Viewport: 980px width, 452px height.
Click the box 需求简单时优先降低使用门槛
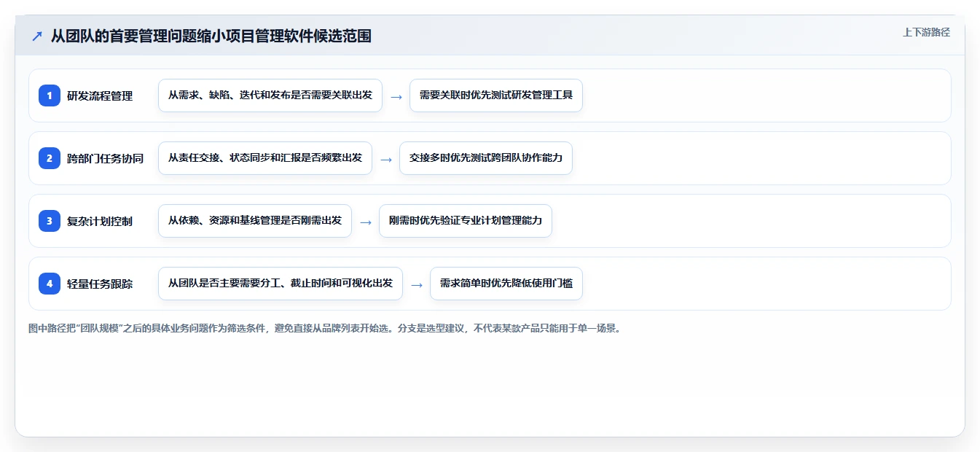click(x=506, y=284)
